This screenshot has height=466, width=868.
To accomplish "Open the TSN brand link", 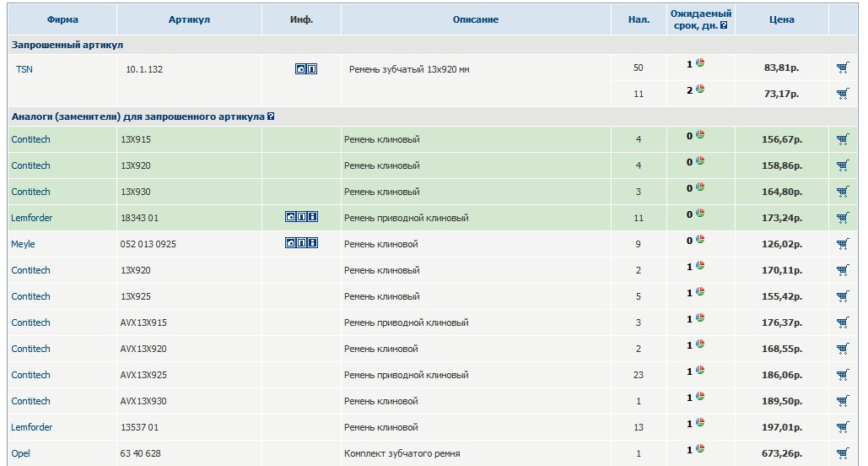I will [24, 69].
